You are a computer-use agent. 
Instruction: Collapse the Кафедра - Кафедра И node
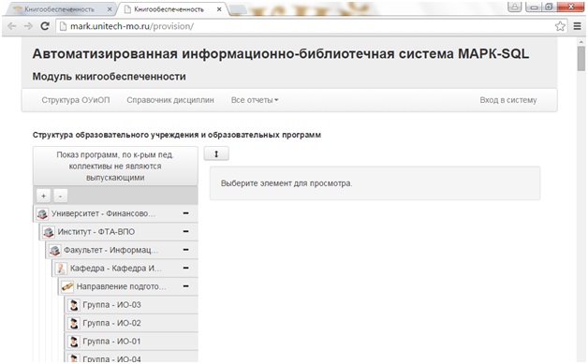click(185, 268)
